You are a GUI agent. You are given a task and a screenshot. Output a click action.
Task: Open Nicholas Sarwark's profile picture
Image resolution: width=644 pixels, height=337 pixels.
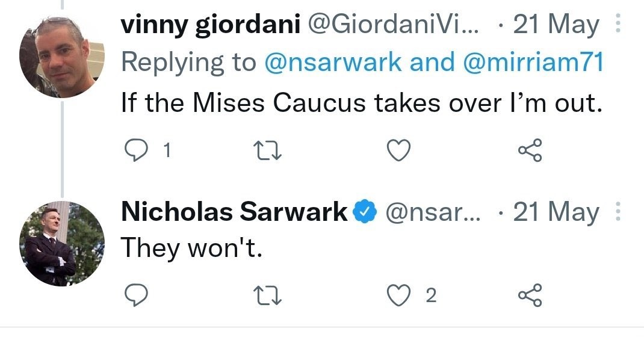tap(63, 243)
